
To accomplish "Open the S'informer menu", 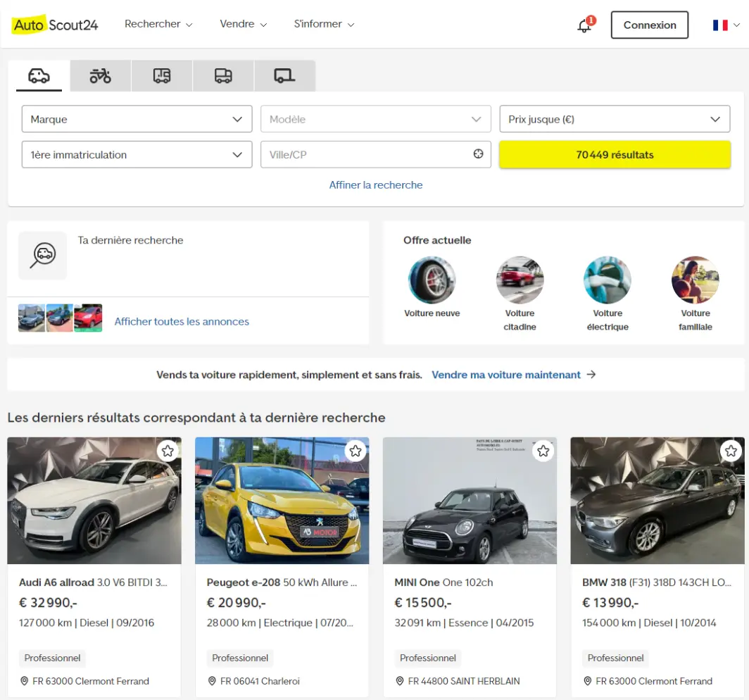I will point(324,24).
